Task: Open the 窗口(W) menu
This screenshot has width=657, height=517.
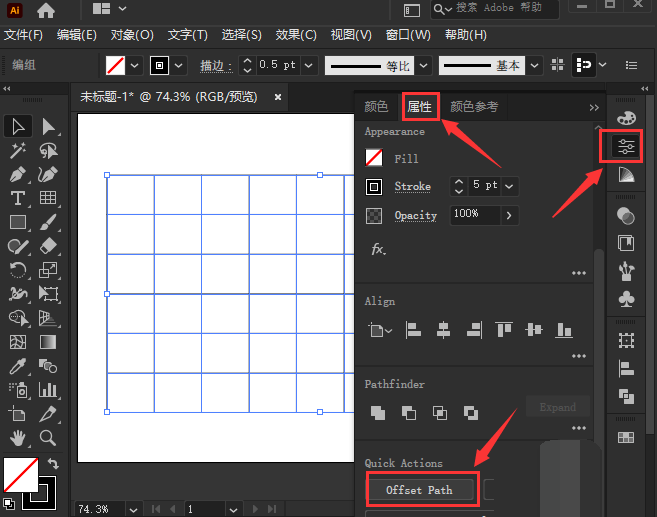Action: [x=408, y=35]
